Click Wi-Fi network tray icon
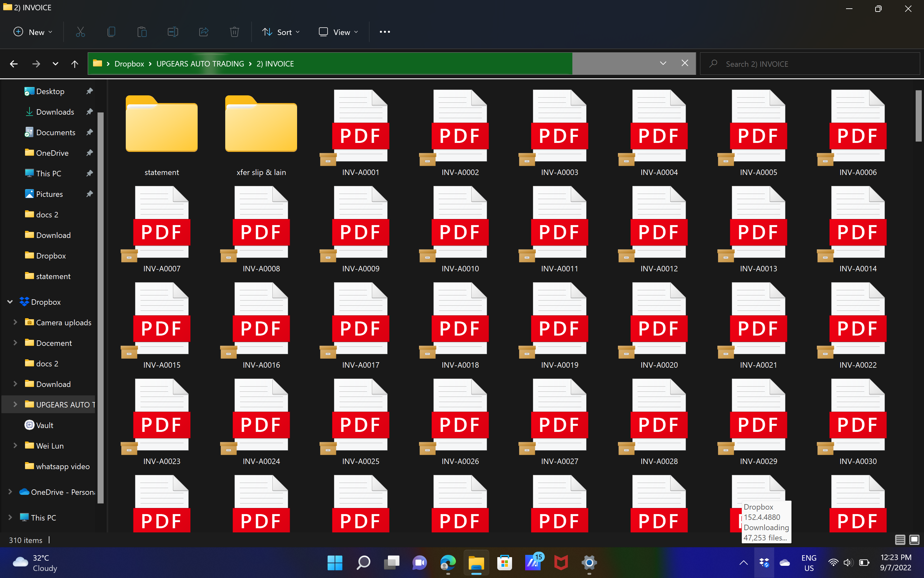The width and height of the screenshot is (924, 578). click(833, 563)
